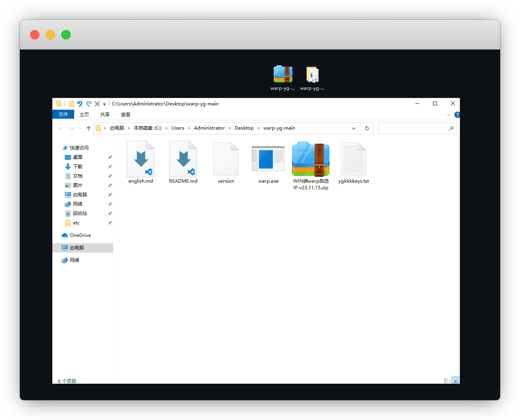Select the english.md file icon
This screenshot has width=520, height=420.
(x=141, y=159)
